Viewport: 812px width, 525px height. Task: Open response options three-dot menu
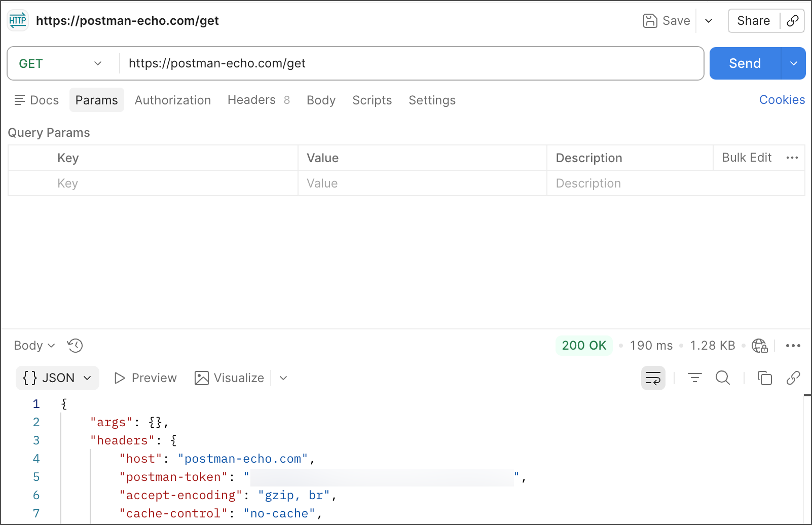pos(793,346)
